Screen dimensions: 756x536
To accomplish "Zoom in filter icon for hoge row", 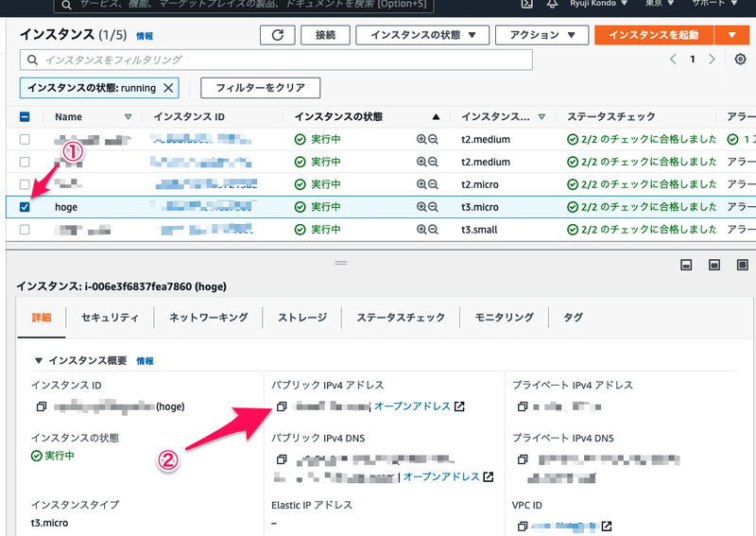I will (x=421, y=207).
